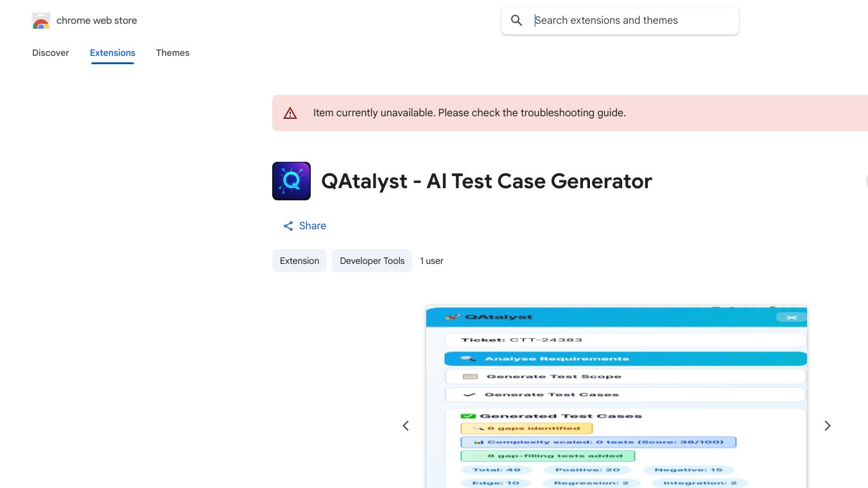Viewport: 868px width, 488px height.
Task: Open the Discover tab
Action: coord(51,53)
